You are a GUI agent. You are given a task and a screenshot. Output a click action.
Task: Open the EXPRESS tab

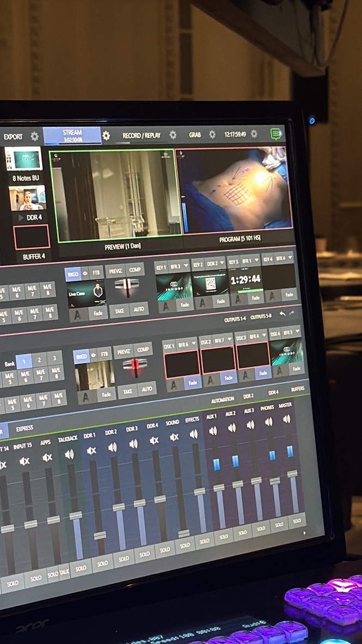24,428
